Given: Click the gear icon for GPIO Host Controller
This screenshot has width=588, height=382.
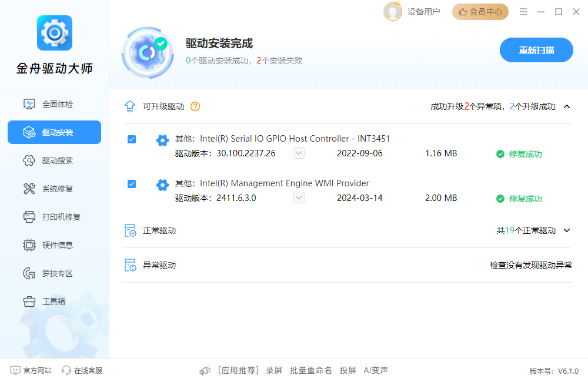Looking at the screenshot, I should (162, 140).
